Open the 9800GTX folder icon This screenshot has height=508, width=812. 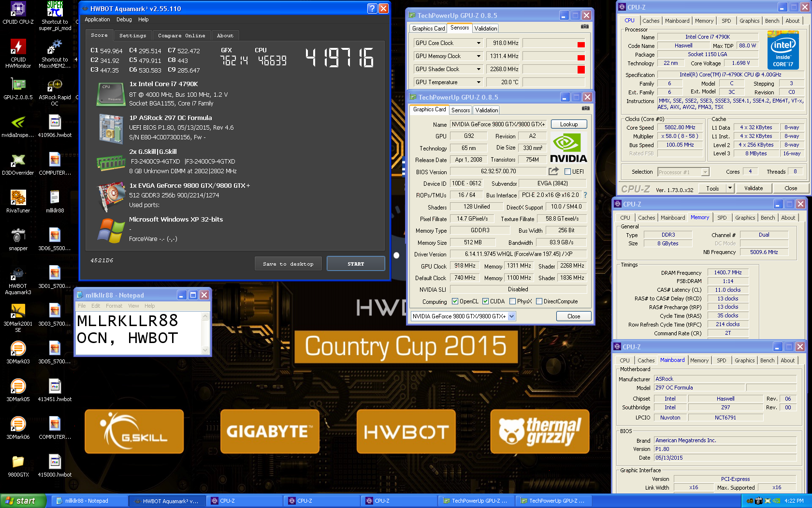(18, 466)
